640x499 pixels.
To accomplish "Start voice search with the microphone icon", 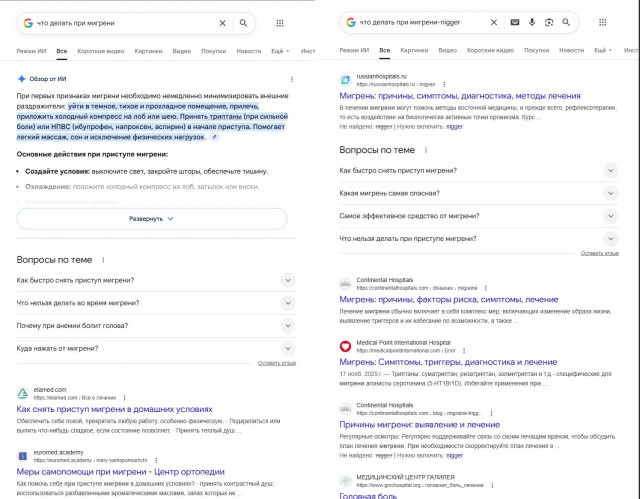I will point(532,22).
